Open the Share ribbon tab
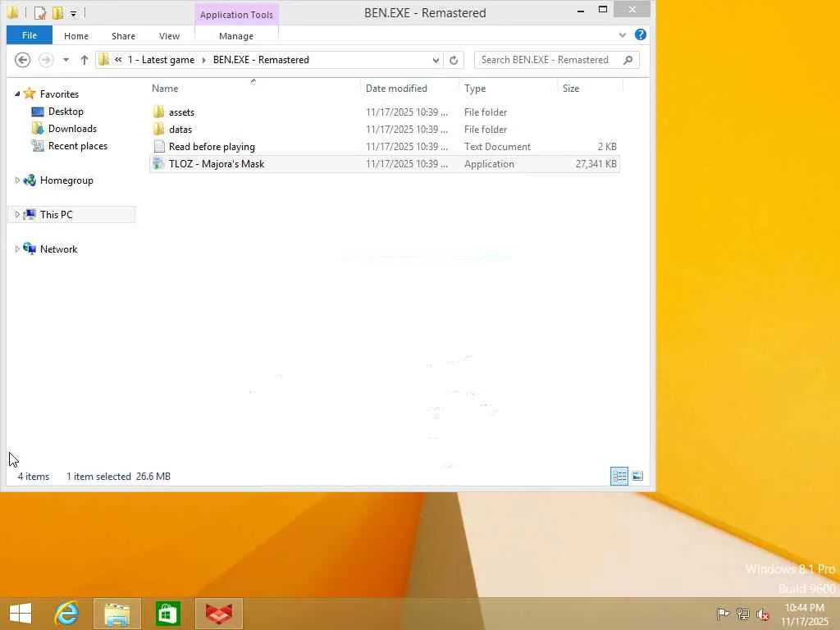This screenshot has width=840, height=630. pos(123,36)
